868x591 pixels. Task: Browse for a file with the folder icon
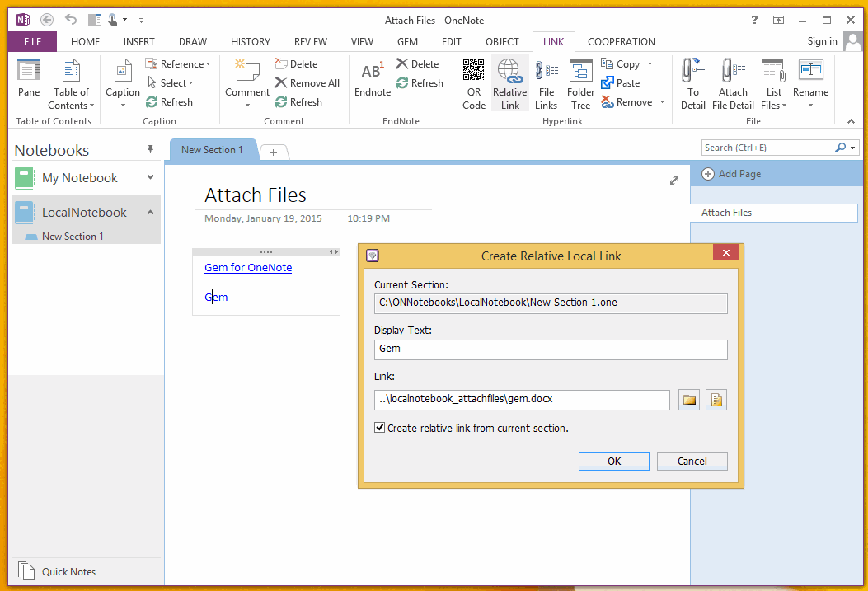tap(689, 400)
